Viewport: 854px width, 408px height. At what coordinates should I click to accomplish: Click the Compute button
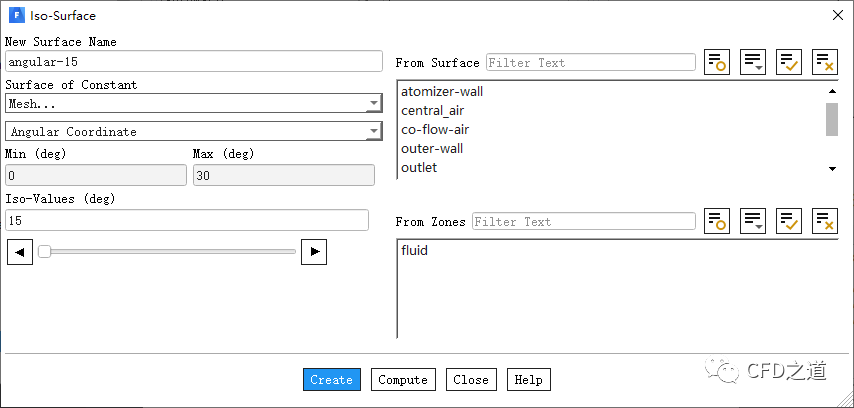coord(404,380)
